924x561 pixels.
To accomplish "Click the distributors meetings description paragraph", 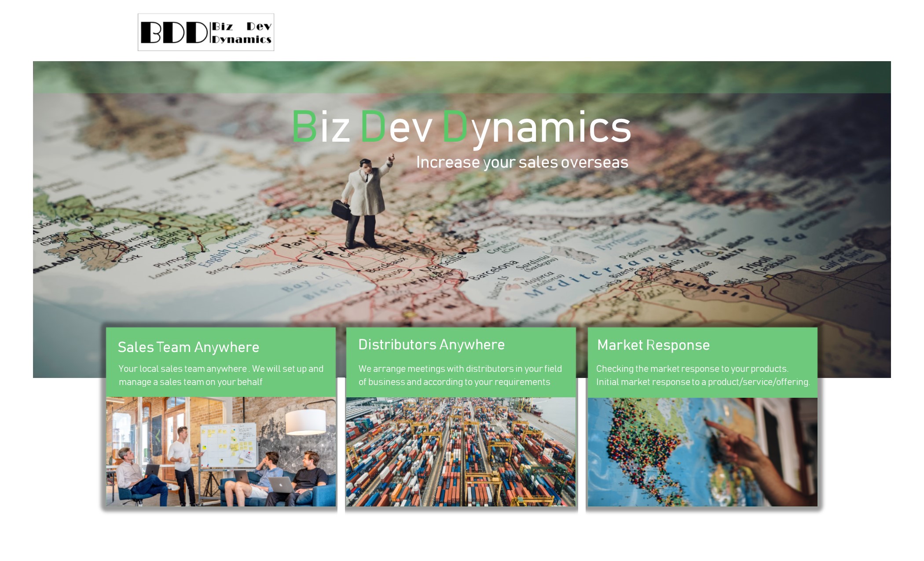I will [x=460, y=375].
